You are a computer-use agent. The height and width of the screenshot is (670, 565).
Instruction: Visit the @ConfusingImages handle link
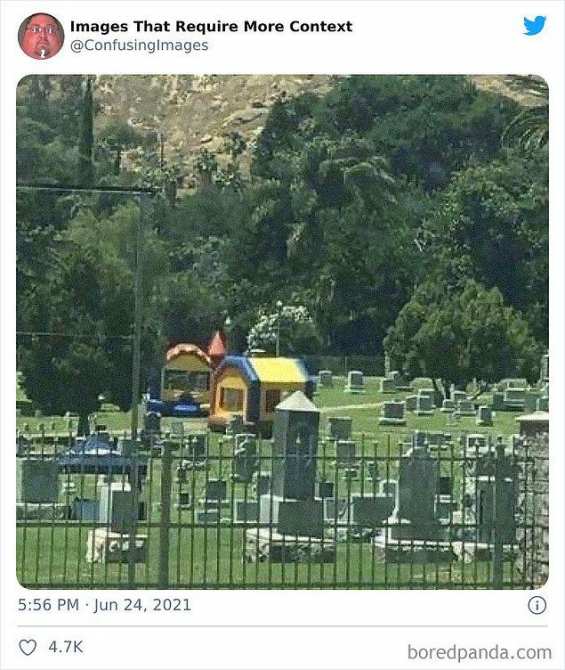coord(139,45)
